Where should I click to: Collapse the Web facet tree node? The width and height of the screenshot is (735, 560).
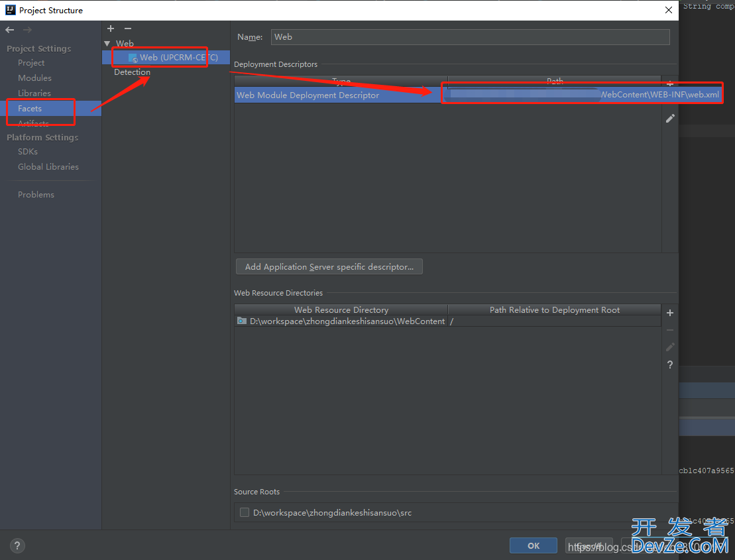pos(107,44)
